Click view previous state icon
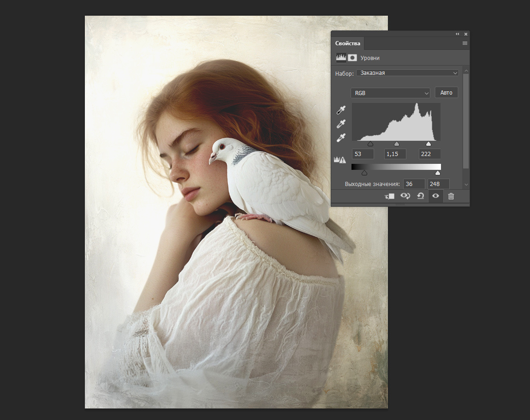This screenshot has width=530, height=420. point(405,196)
